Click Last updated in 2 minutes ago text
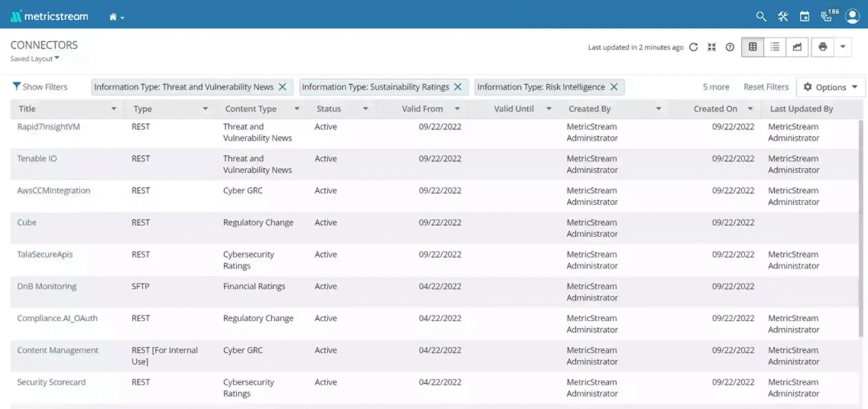Screen dimensions: 868x409 (636, 47)
